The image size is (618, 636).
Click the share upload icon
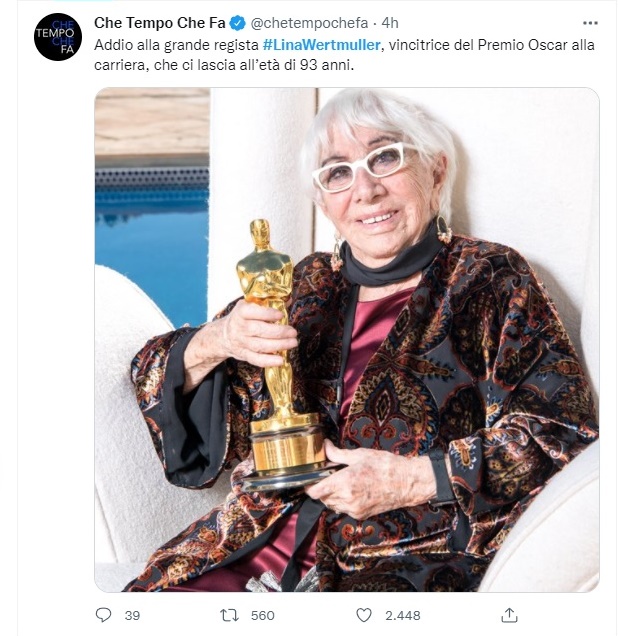(x=509, y=615)
